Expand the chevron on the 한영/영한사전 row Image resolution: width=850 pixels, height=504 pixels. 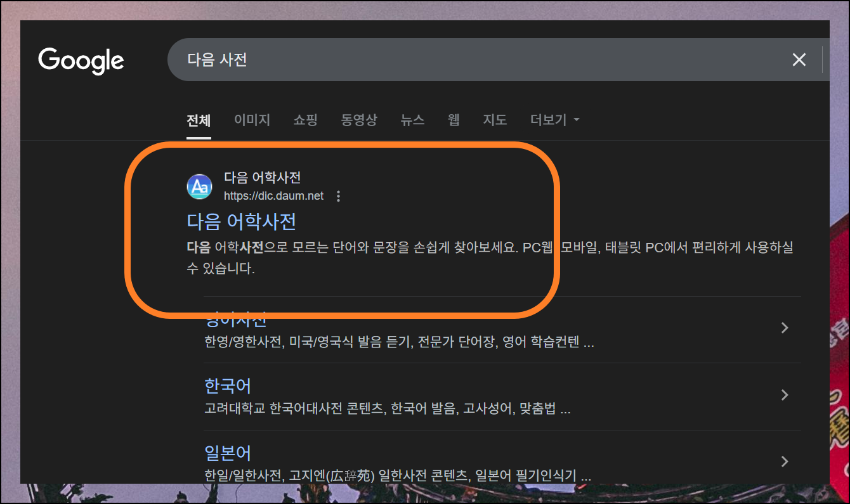click(785, 328)
